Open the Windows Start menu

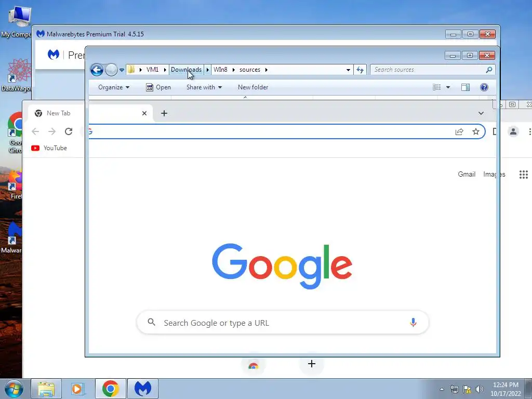tap(14, 389)
